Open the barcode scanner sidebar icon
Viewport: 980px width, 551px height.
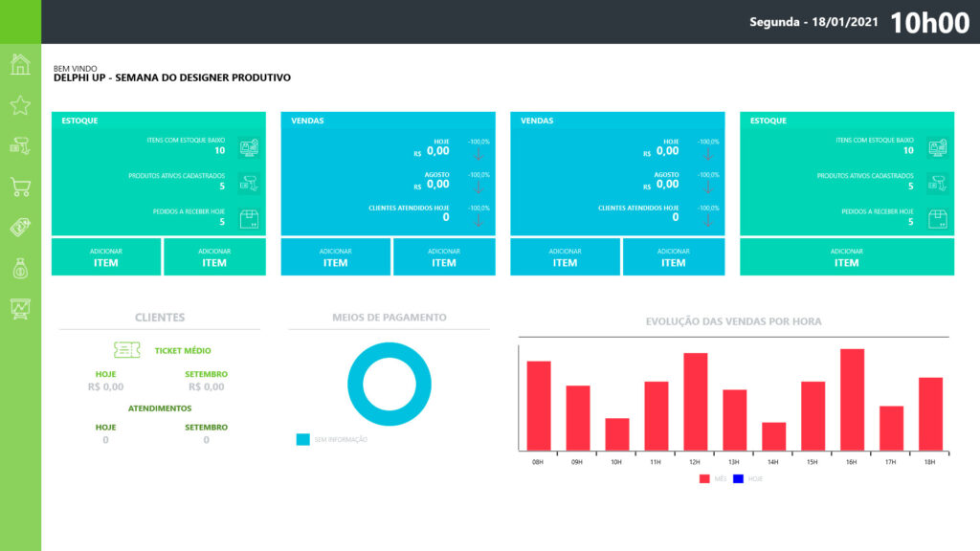(x=19, y=145)
